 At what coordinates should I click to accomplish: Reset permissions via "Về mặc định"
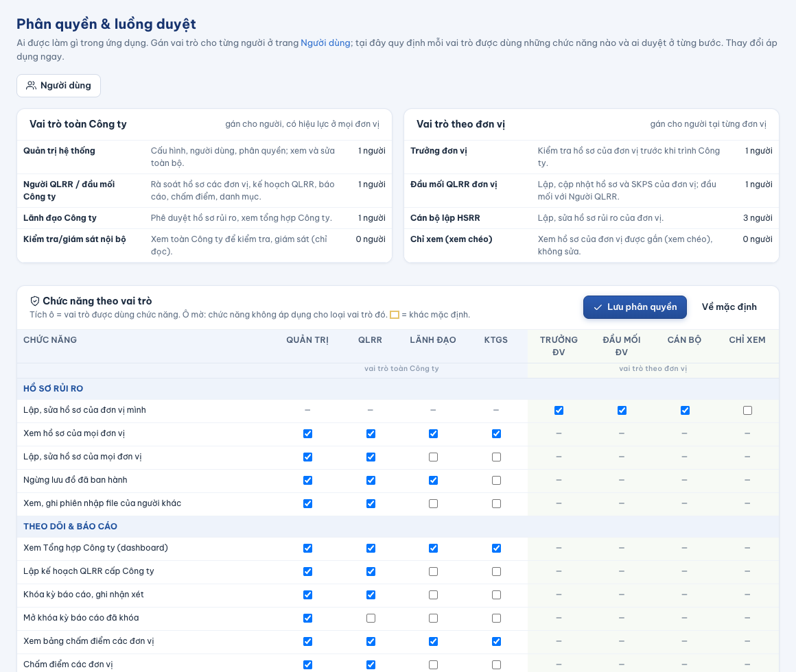pos(729,307)
